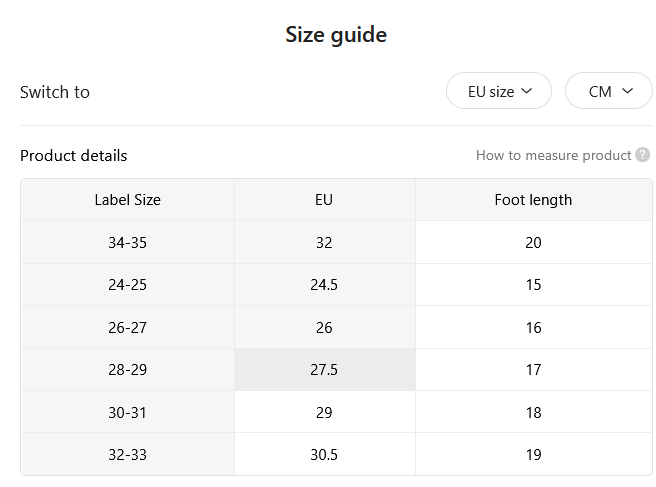Click the 30-31 label size cell
The height and width of the screenshot is (487, 656).
point(128,412)
